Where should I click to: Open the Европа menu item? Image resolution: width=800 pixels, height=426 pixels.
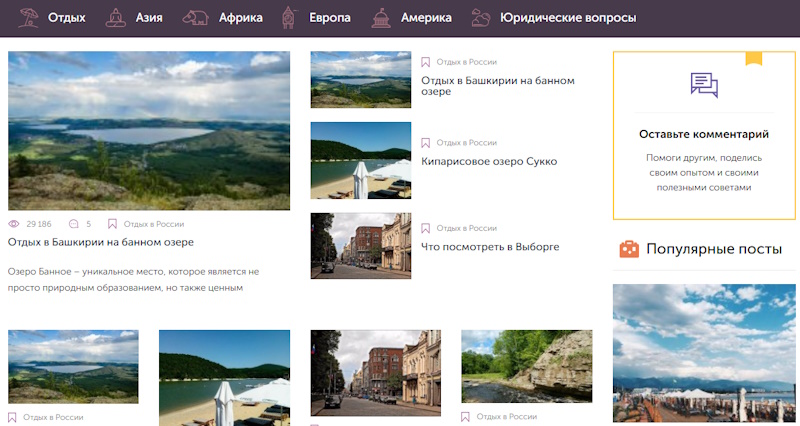[330, 18]
